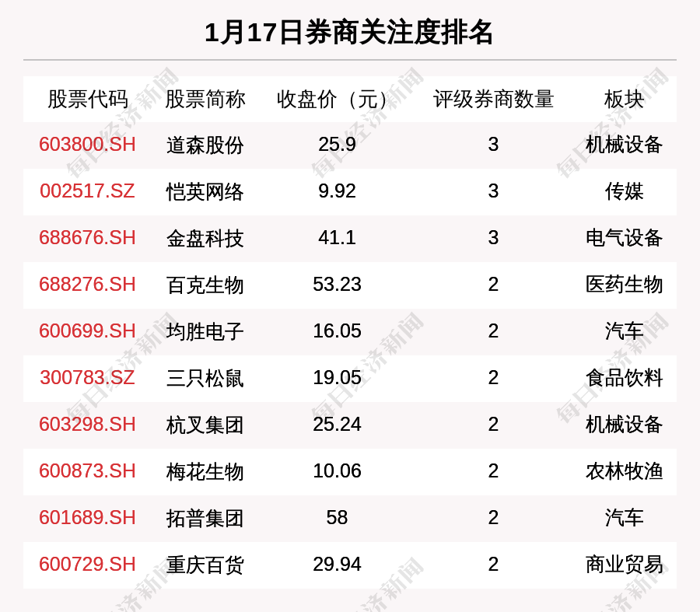Open stock code 603298.SH
This screenshot has height=612, width=700.
click(87, 424)
